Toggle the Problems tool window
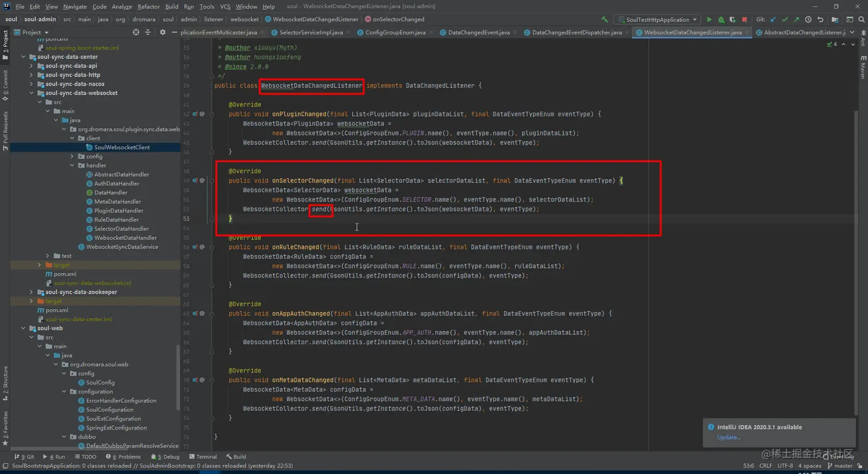This screenshot has height=474, width=868. pos(126,457)
